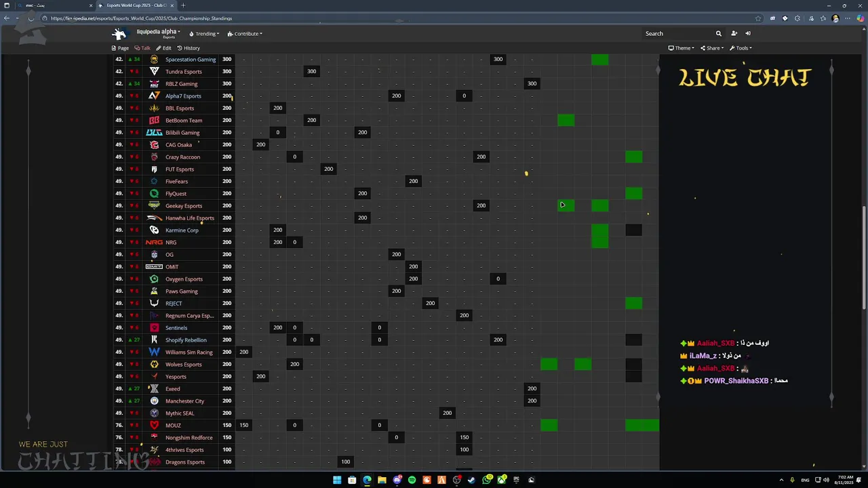Open the History tab
Image resolution: width=868 pixels, height=488 pixels.
189,48
